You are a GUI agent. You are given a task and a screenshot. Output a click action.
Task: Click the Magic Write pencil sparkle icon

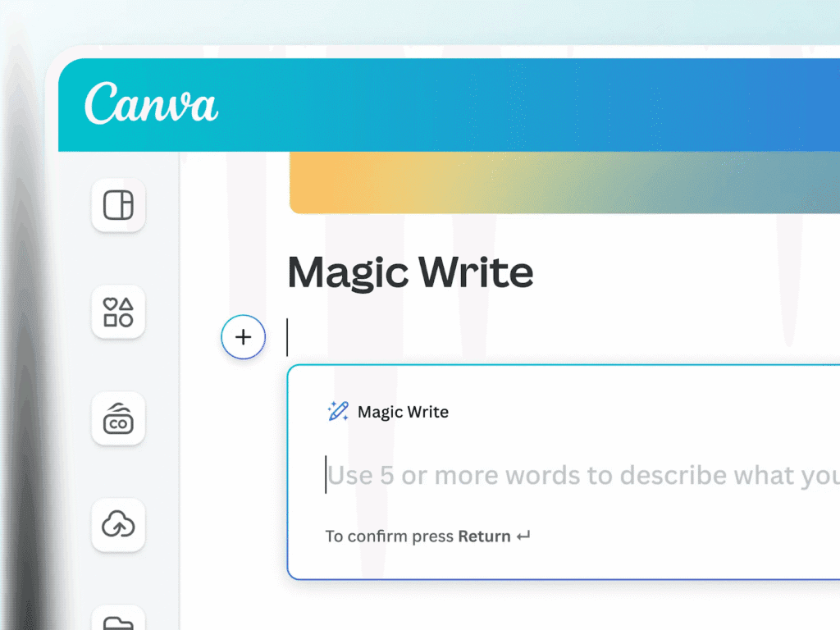[338, 412]
